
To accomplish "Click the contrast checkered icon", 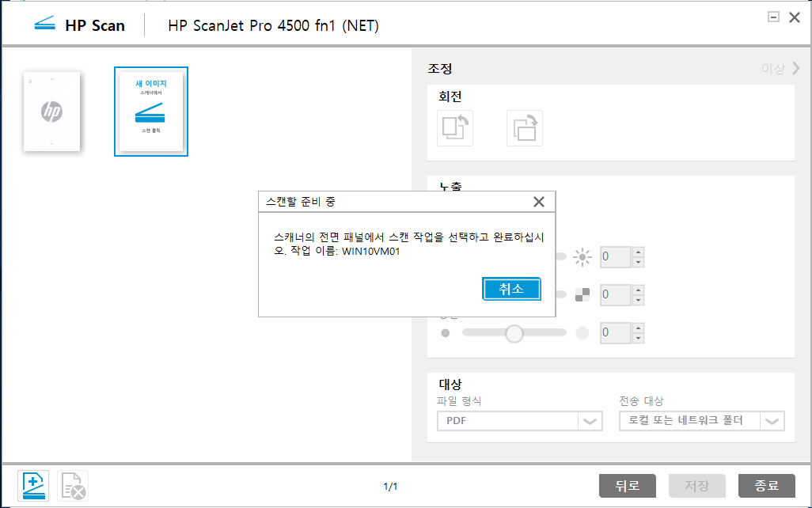I will click(x=582, y=295).
